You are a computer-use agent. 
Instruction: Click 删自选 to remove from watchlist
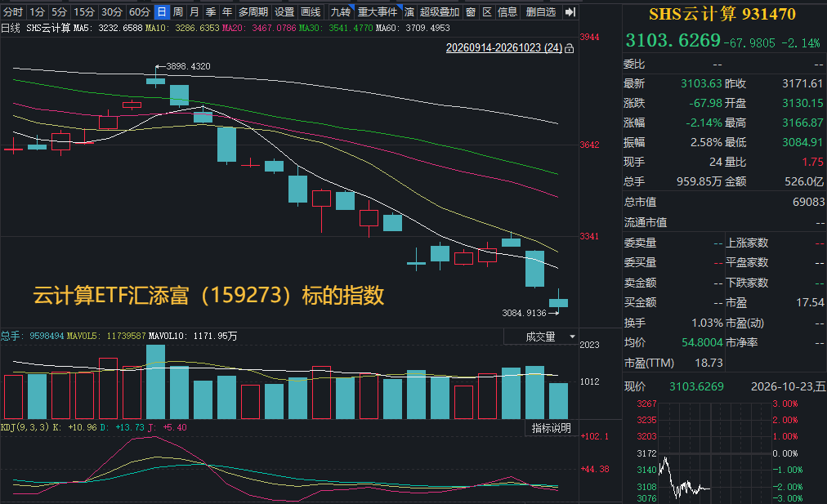tap(541, 12)
